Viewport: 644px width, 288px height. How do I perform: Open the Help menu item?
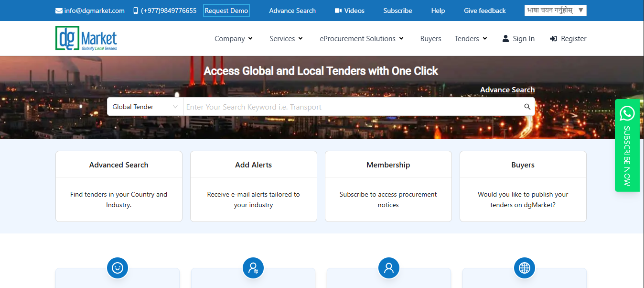438,10
